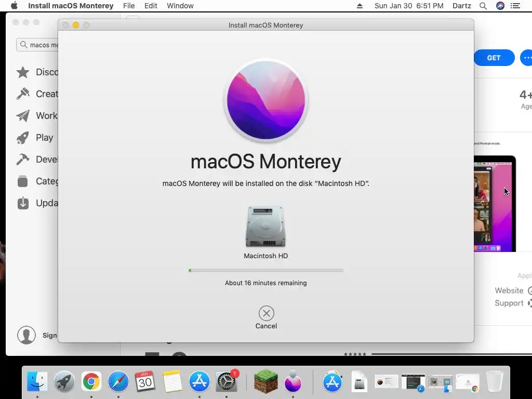532x399 pixels.
Task: Open Notes from the Dock
Action: (172, 381)
